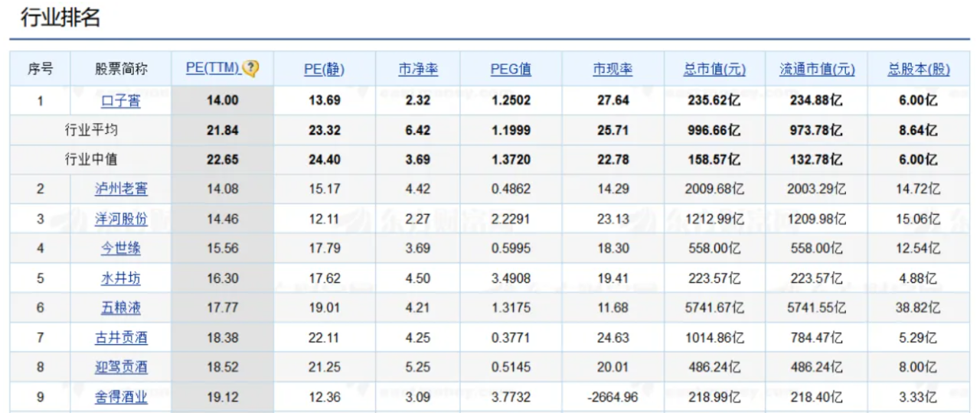Viewport: 980px width, 413px height.
Task: Click the 行业中值 row label
Action: point(91,160)
